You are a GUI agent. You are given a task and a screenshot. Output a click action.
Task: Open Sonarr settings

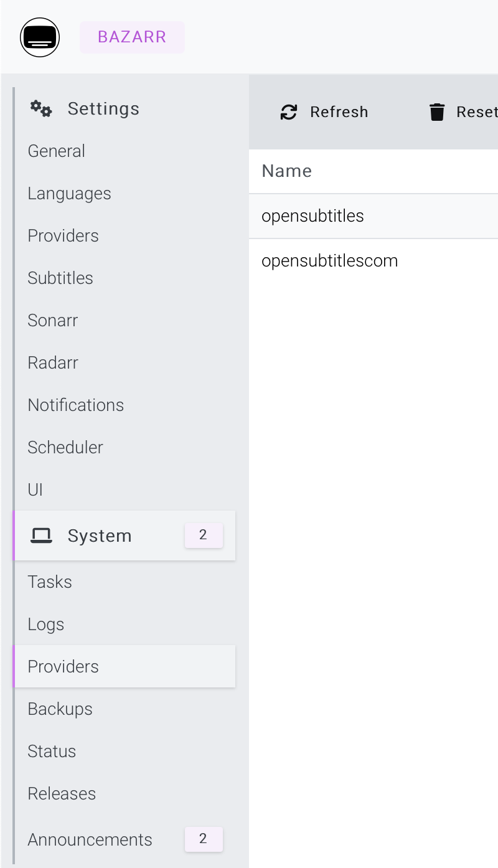pyautogui.click(x=53, y=321)
